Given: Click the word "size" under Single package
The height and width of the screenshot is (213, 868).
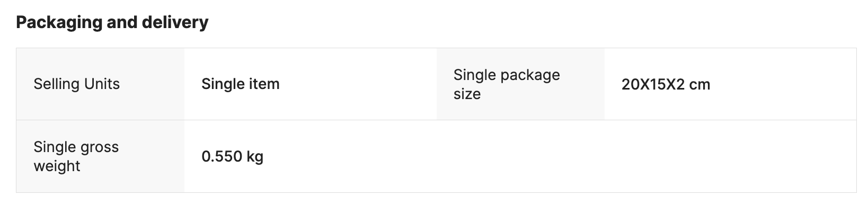Looking at the screenshot, I should (x=467, y=94).
